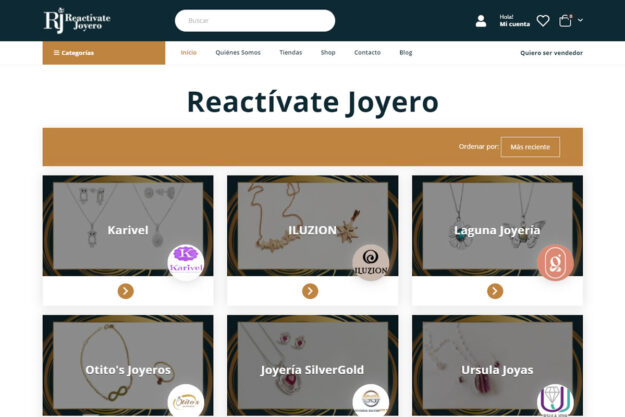Click the SilverGold round logo

pos(370,401)
